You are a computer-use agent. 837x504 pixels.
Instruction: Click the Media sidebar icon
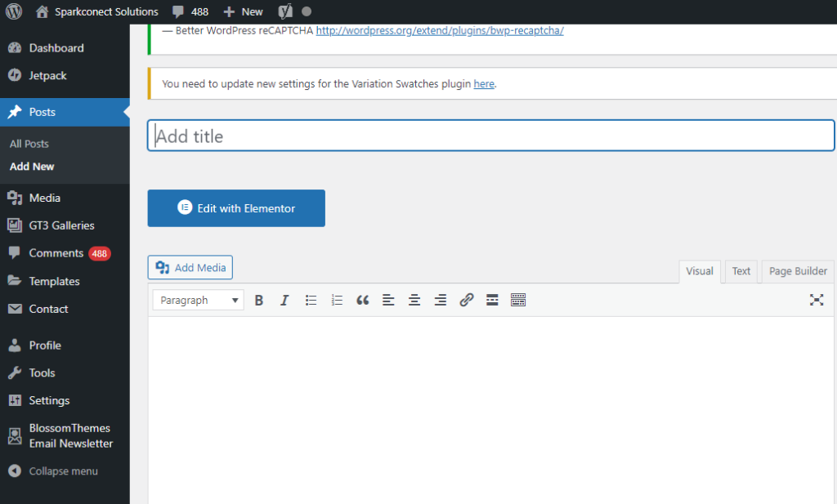click(15, 198)
